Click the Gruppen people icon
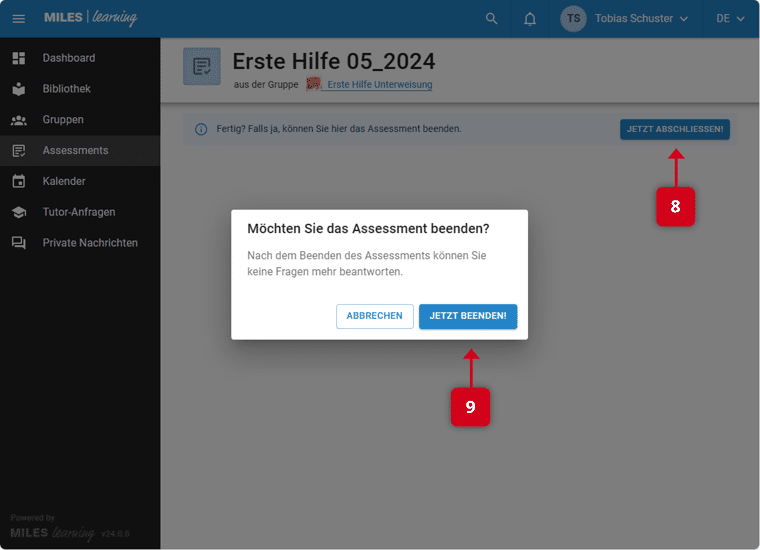The height and width of the screenshot is (550, 760). coord(19,120)
